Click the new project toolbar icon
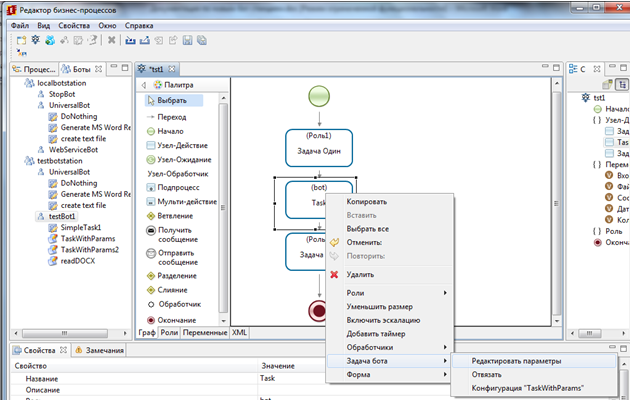Viewport: 630px width, 400px height. coord(21,40)
